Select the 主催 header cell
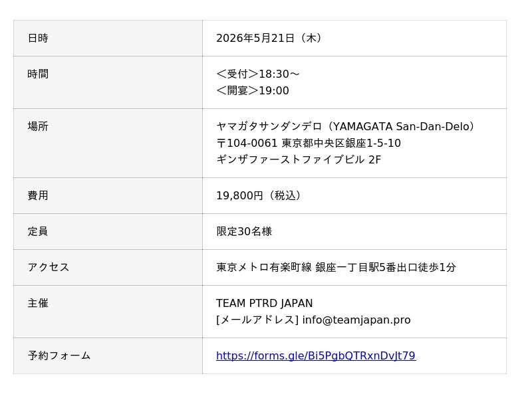Screen dimensions: 532x394 (x=108, y=312)
